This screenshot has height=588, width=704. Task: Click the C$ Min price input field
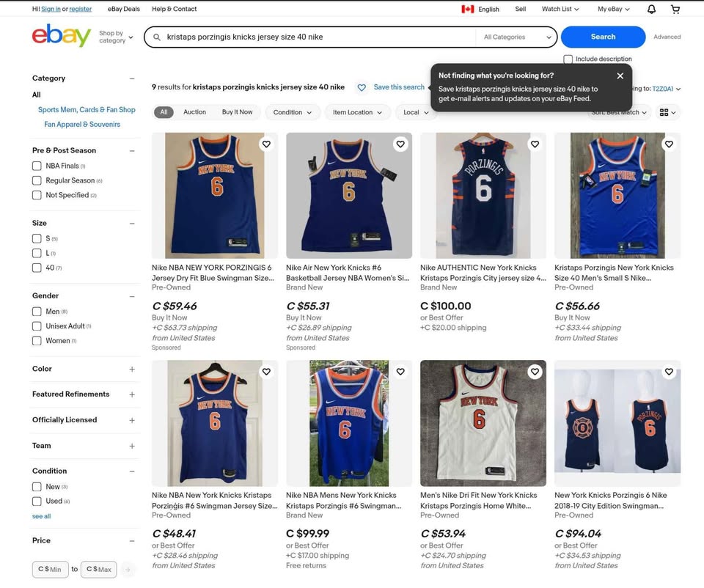51,569
